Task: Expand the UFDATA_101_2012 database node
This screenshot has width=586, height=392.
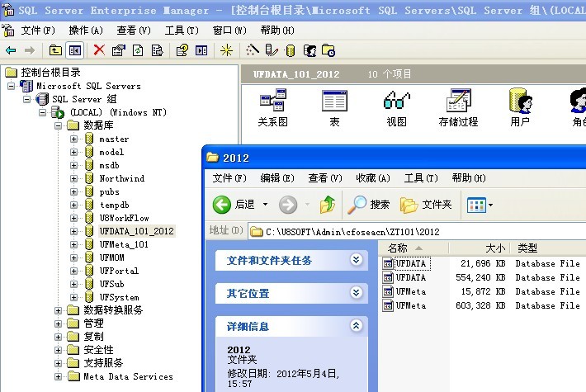Action: [x=73, y=231]
